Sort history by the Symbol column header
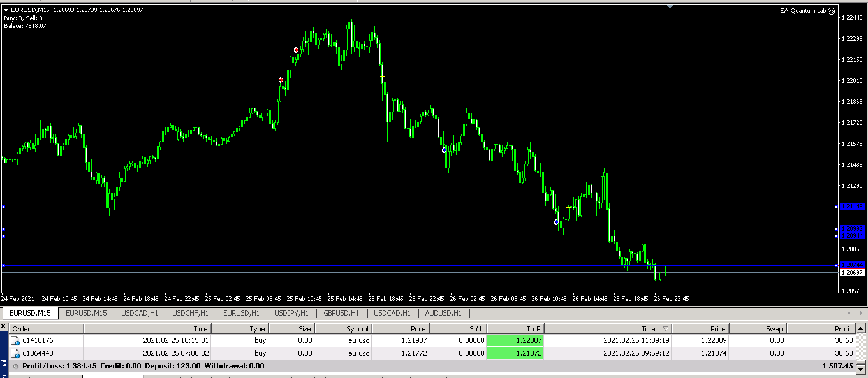 [343, 328]
